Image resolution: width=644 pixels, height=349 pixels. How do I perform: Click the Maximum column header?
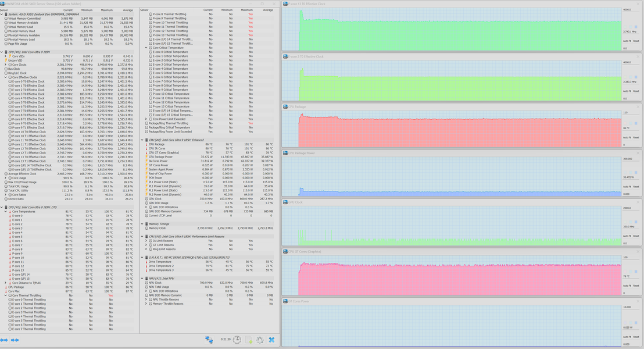point(107,10)
